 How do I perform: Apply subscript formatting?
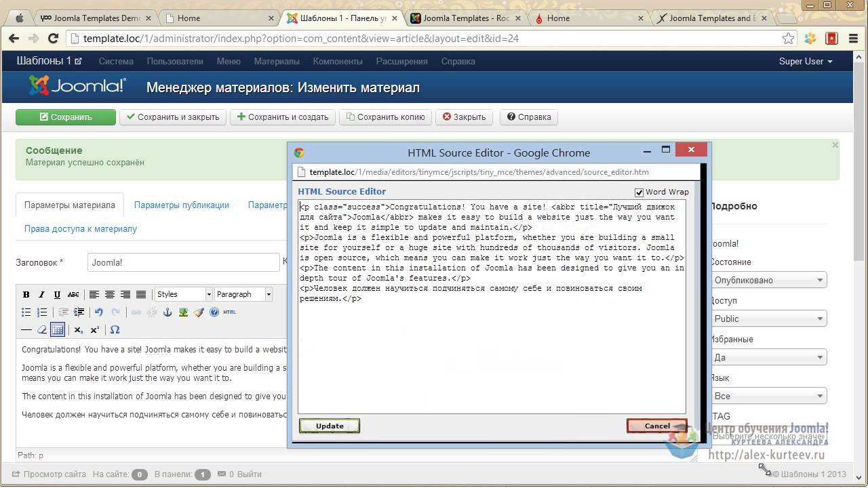[79, 330]
